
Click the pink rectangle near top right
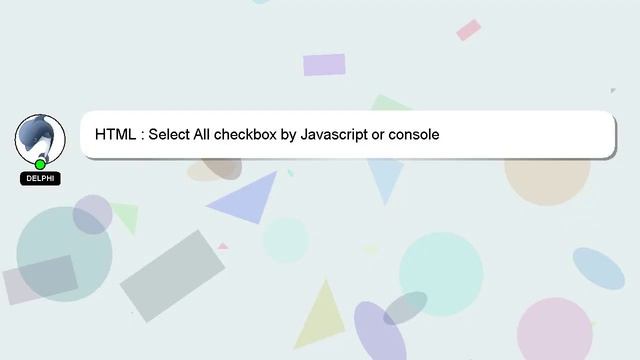pyautogui.click(x=469, y=30)
